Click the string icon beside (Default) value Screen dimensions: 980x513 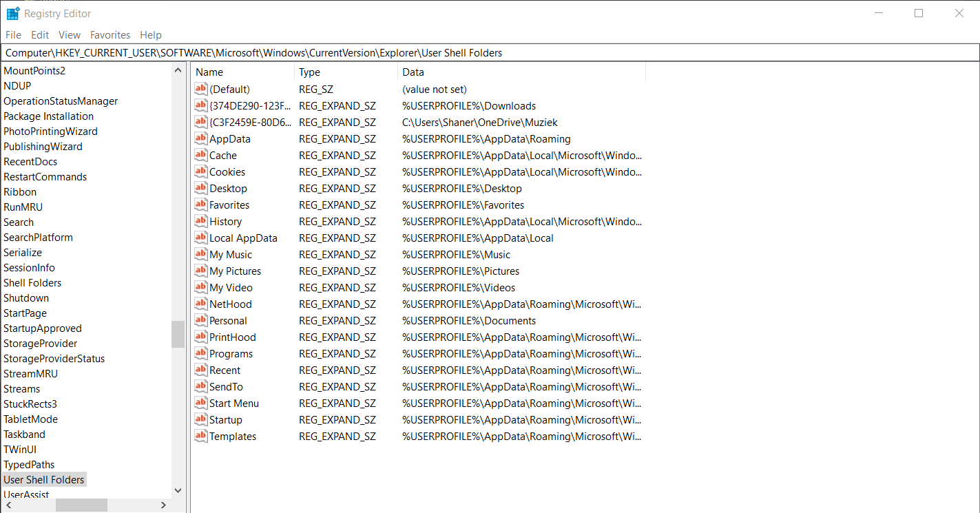200,89
